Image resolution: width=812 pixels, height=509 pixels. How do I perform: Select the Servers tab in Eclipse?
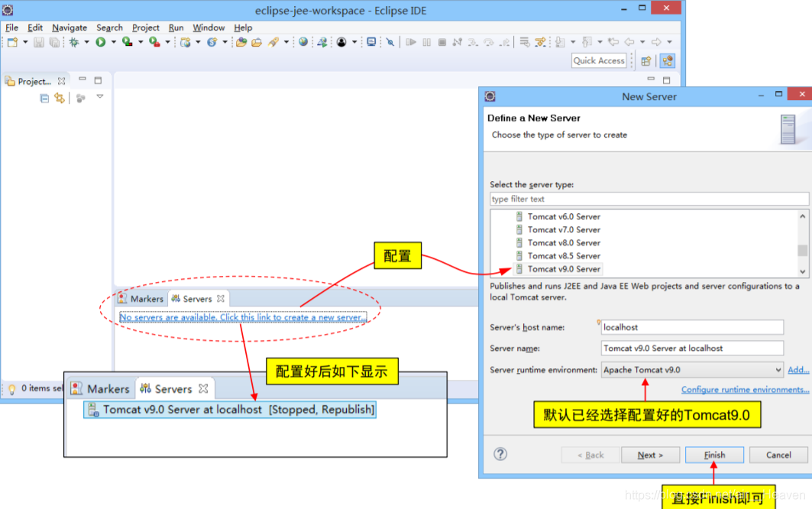click(197, 299)
